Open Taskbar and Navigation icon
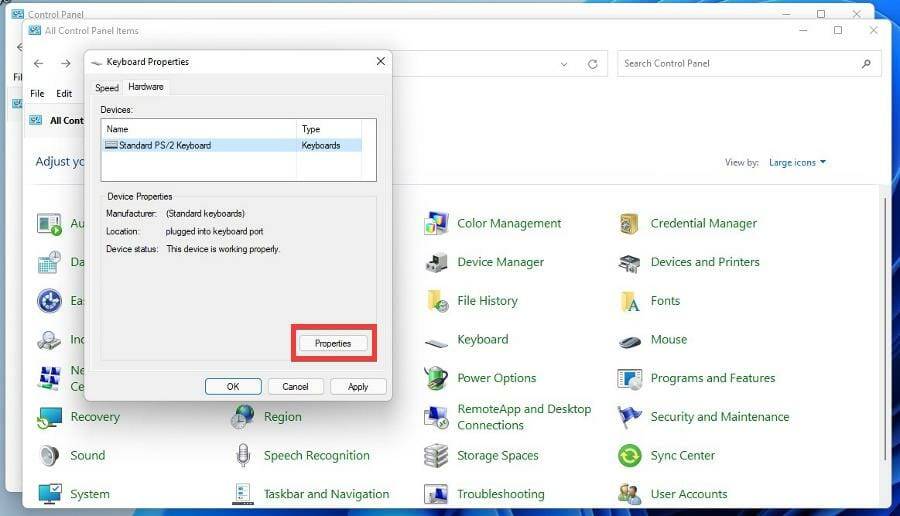The width and height of the screenshot is (900, 516). point(243,494)
